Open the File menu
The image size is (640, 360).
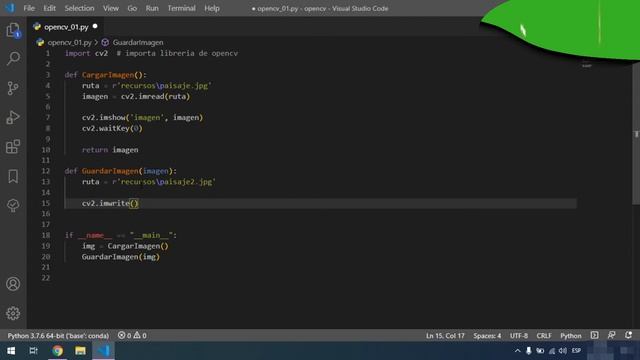pyautogui.click(x=29, y=8)
